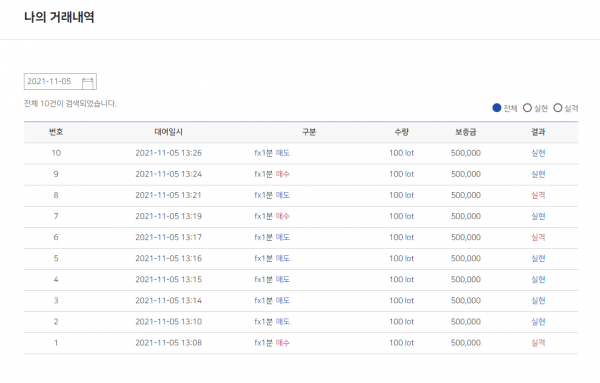
Task: Click the 2021-11-05 date input field
Action: point(60,81)
